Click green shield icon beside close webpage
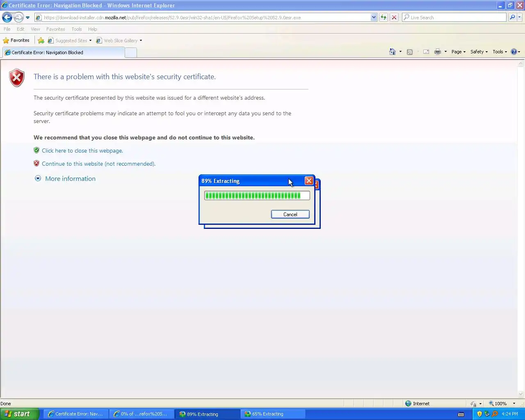This screenshot has height=420, width=525. click(37, 150)
